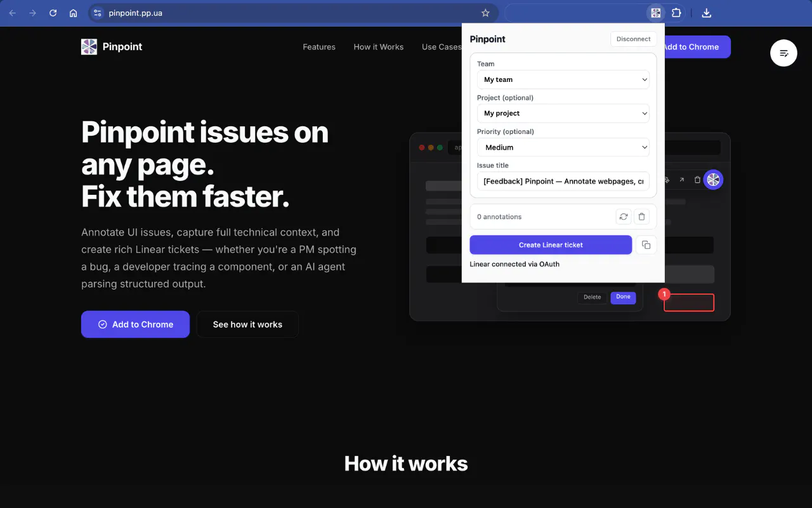Disconnect Linear from the Pinpoint popup

pyautogui.click(x=634, y=39)
